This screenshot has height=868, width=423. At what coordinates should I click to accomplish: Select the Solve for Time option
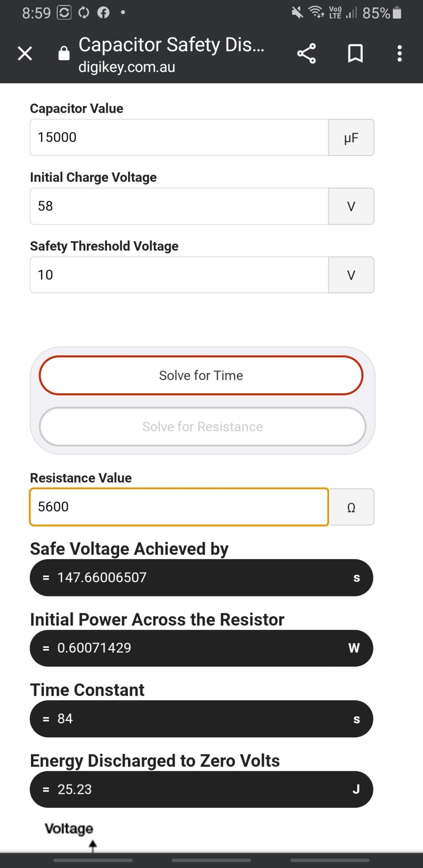pos(201,376)
